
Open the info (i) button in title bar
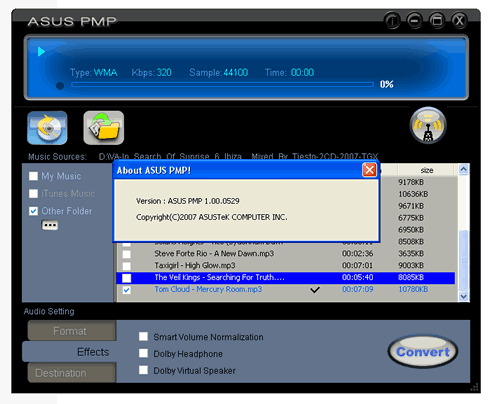392,21
